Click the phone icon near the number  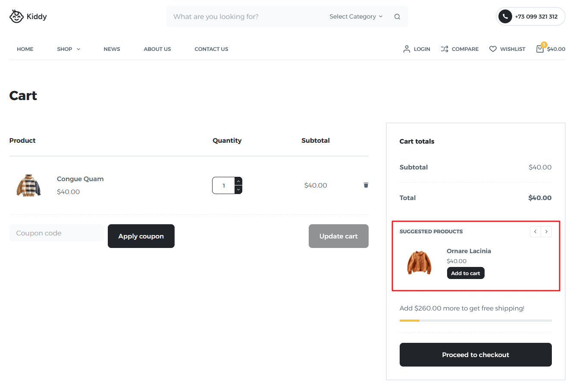coord(504,16)
